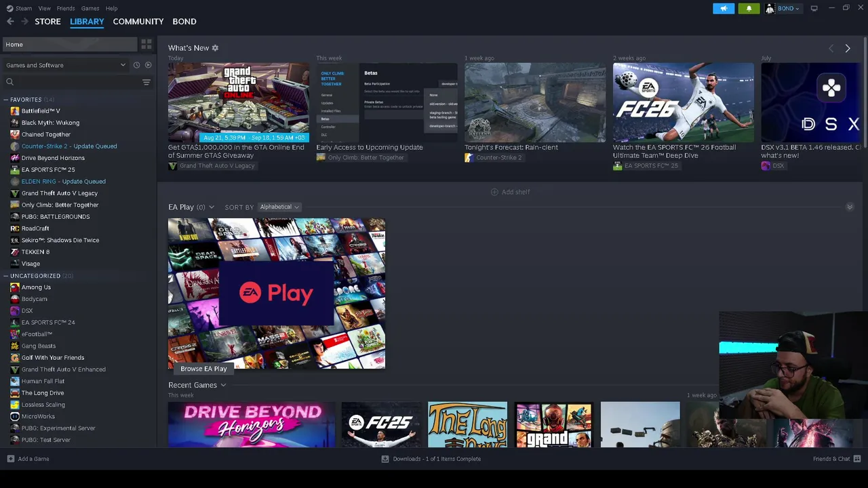
Task: Click the Home button in sidebar
Action: coord(70,45)
